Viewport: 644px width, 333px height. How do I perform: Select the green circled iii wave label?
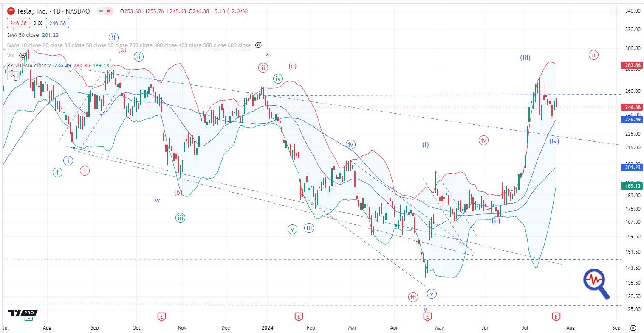[x=181, y=218]
